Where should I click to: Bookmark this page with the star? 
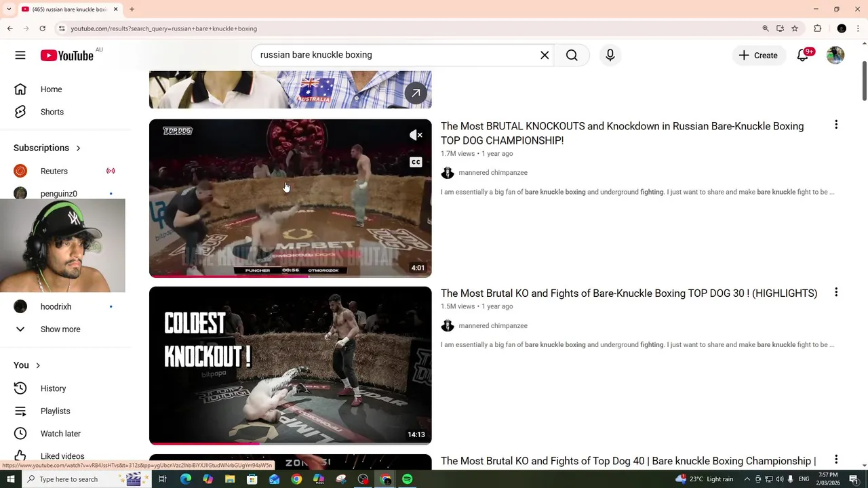point(795,28)
